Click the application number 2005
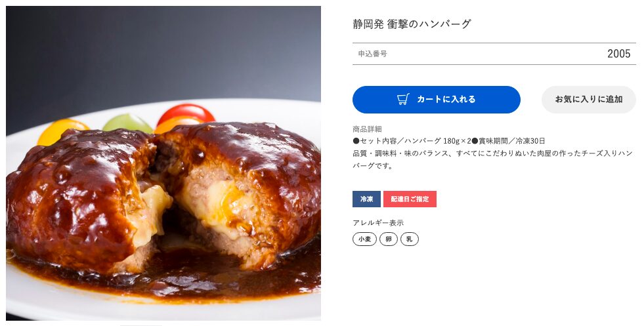 point(618,54)
